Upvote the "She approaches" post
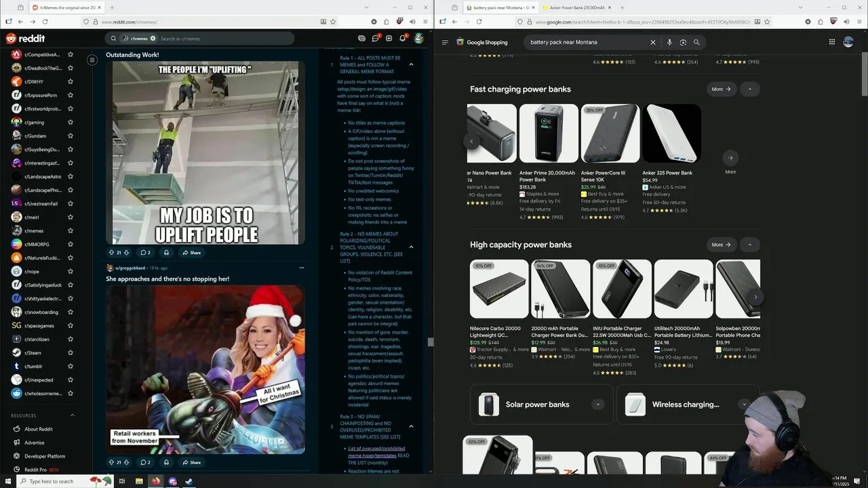The width and height of the screenshot is (868, 488). [x=111, y=462]
